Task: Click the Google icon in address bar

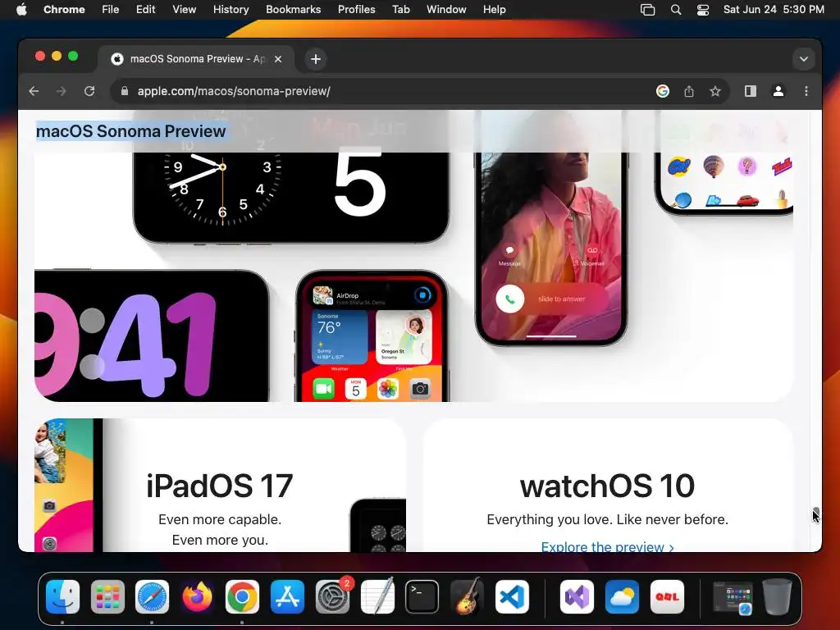Action: point(663,91)
